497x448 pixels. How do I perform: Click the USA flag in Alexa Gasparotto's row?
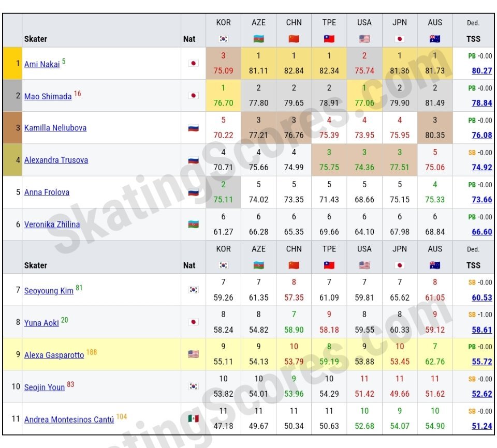pyautogui.click(x=193, y=354)
